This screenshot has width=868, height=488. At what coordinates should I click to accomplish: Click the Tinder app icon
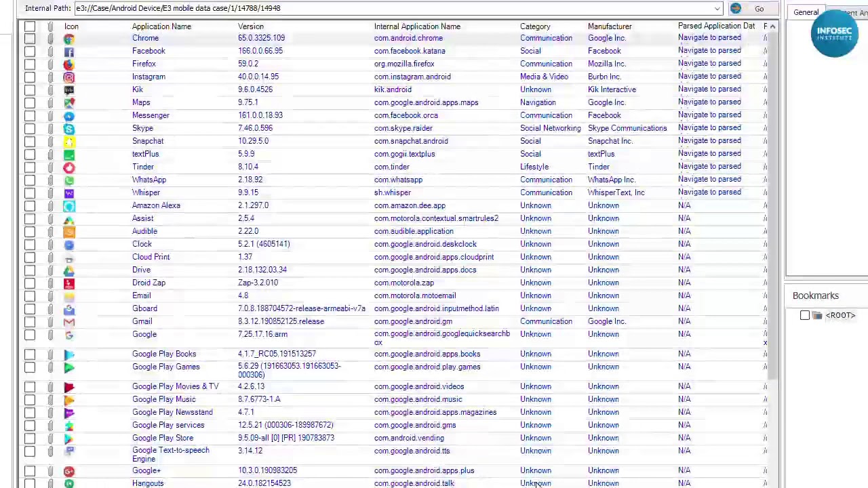pyautogui.click(x=68, y=167)
